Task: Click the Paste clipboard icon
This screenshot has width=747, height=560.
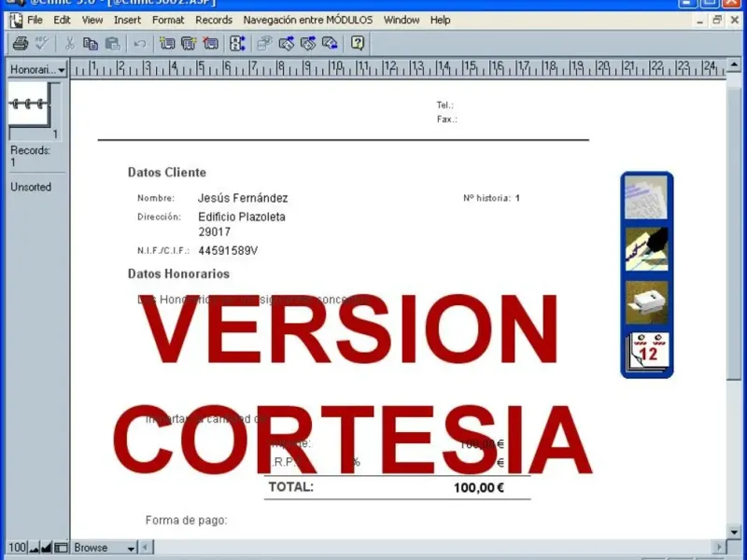Action: 112,44
